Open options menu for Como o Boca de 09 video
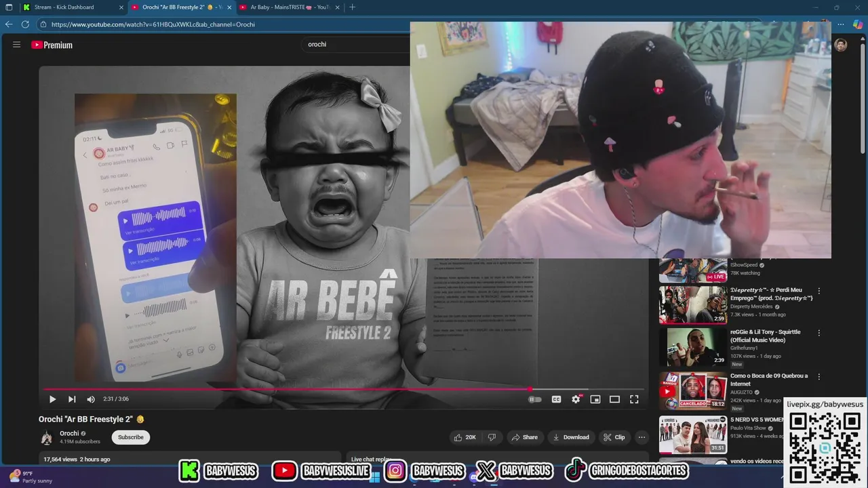The width and height of the screenshot is (868, 488). 818,376
